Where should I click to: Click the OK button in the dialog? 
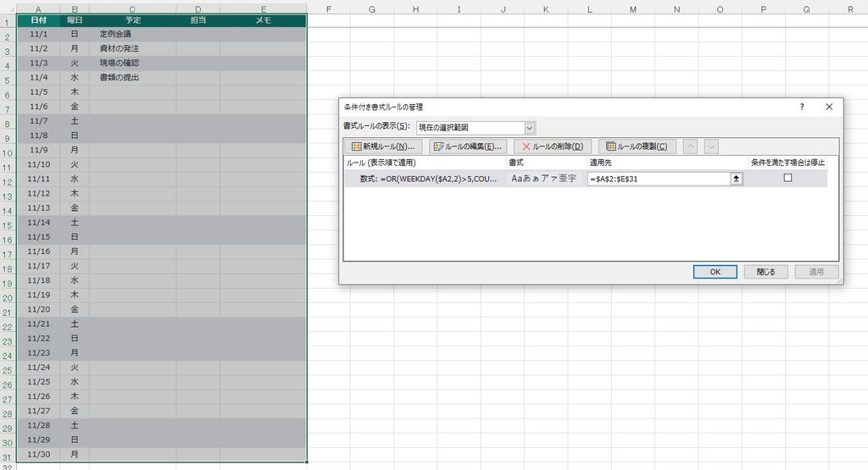pyautogui.click(x=715, y=272)
